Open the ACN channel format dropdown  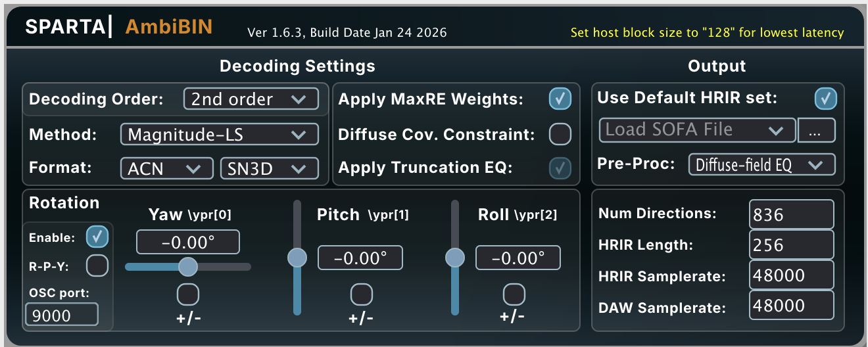point(167,168)
